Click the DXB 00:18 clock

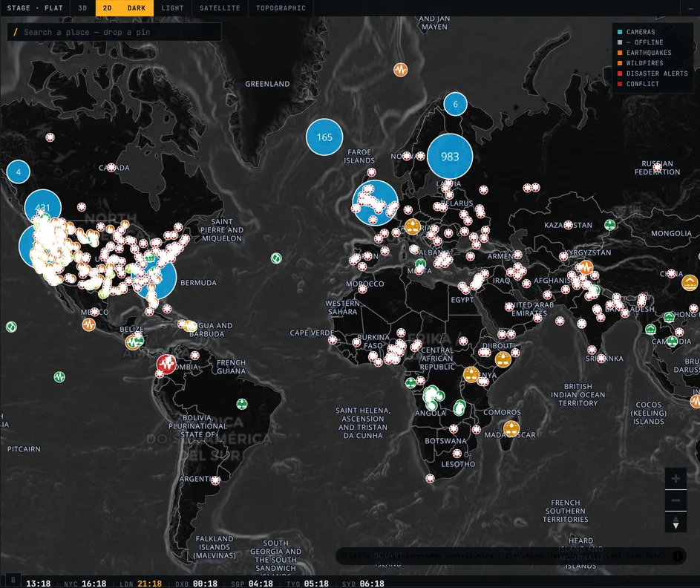pos(197,584)
